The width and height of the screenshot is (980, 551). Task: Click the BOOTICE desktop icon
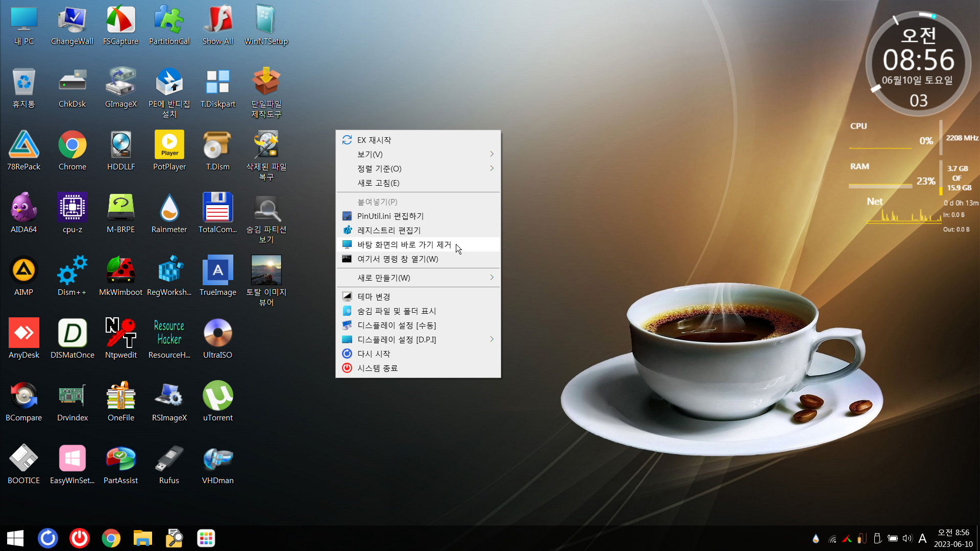23,465
